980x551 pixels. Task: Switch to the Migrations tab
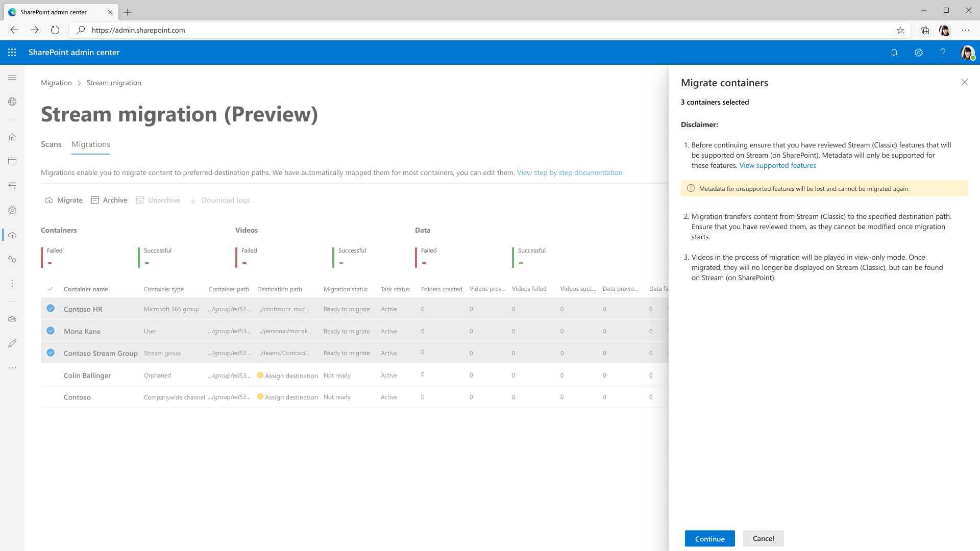[x=90, y=144]
